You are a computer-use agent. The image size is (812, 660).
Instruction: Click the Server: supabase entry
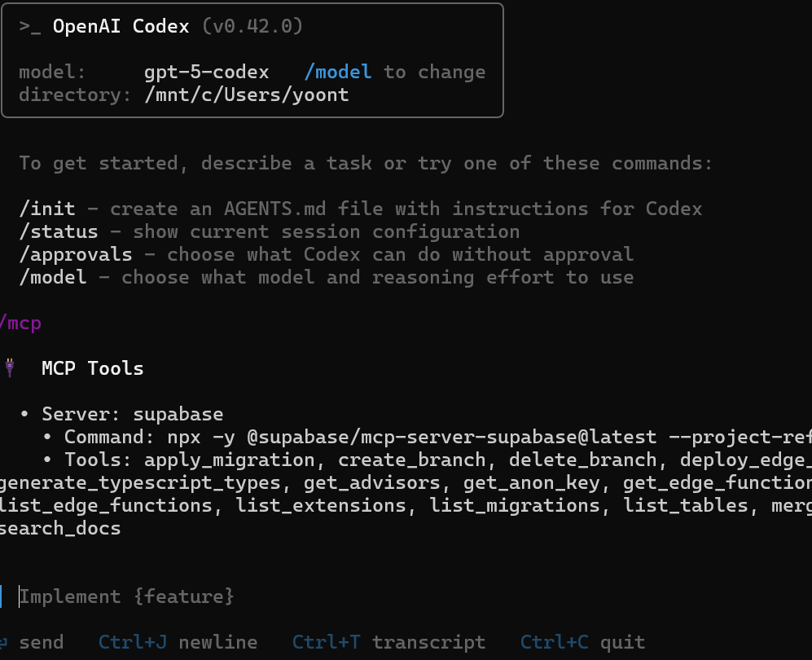133,414
